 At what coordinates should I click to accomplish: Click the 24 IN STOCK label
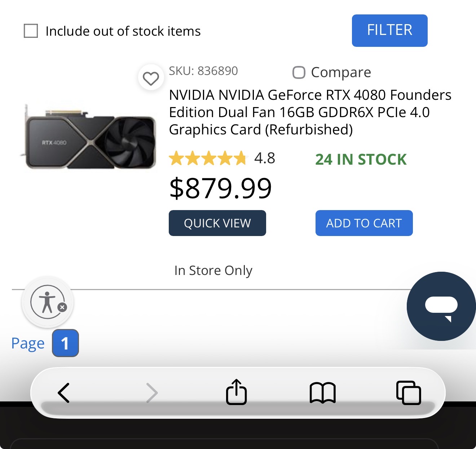pyautogui.click(x=361, y=159)
